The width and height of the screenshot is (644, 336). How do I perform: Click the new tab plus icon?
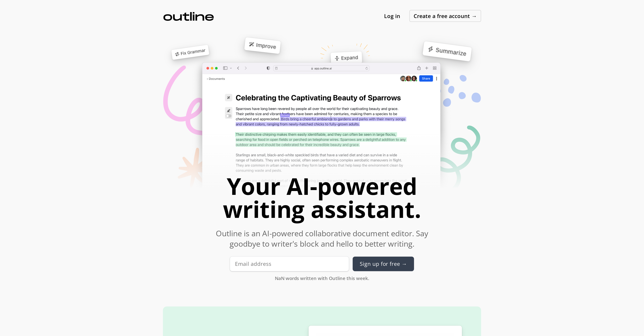click(427, 69)
